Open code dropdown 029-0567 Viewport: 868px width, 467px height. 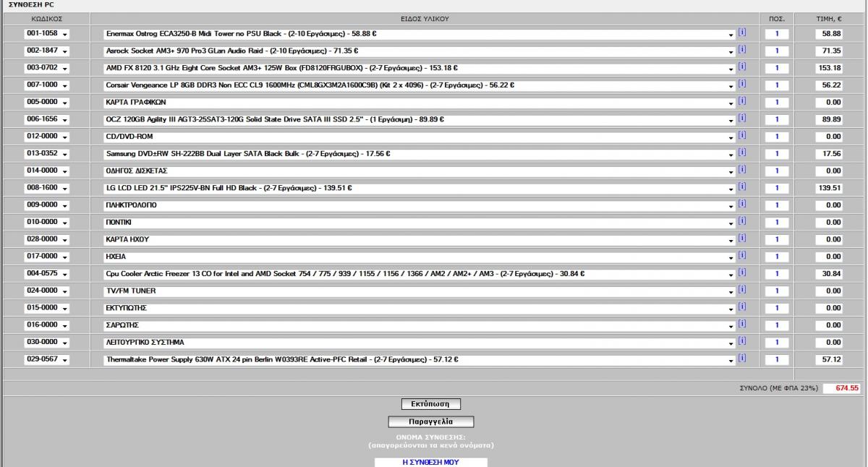click(46, 359)
